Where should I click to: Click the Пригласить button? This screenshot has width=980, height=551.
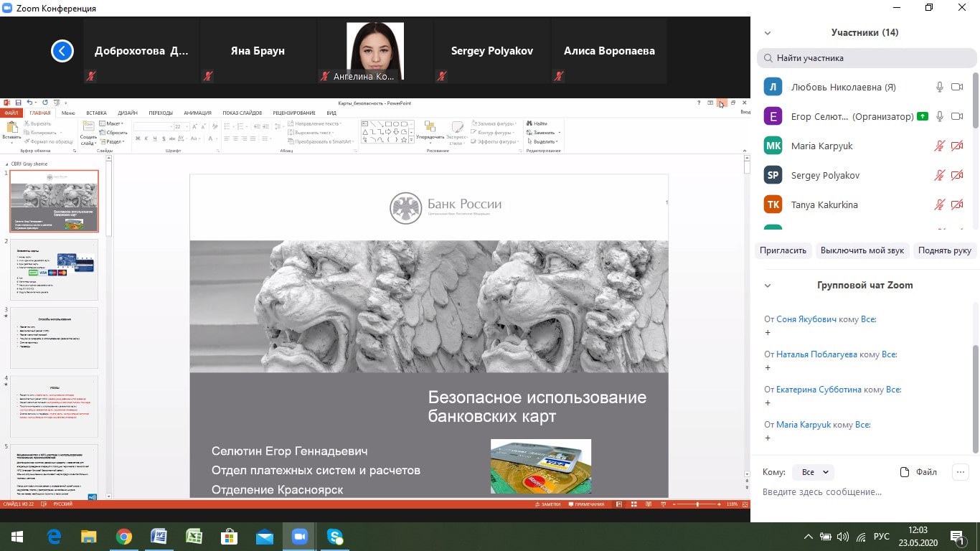[x=783, y=250]
